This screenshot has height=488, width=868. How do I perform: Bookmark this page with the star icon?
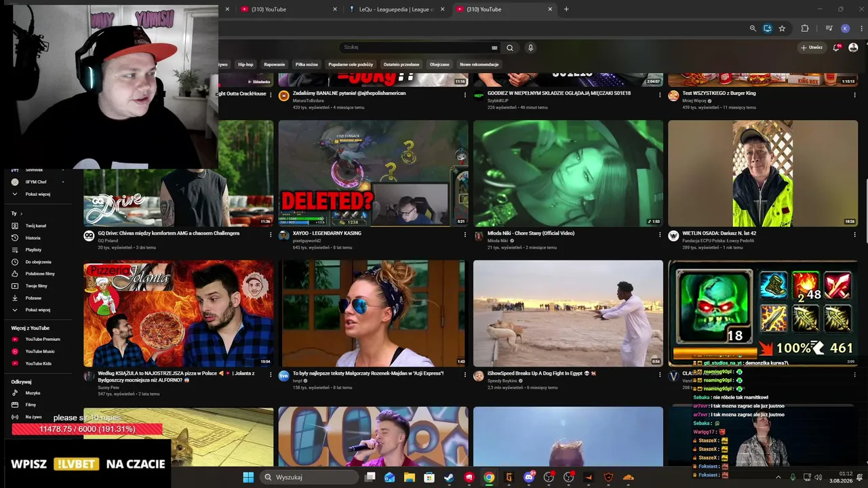click(782, 28)
